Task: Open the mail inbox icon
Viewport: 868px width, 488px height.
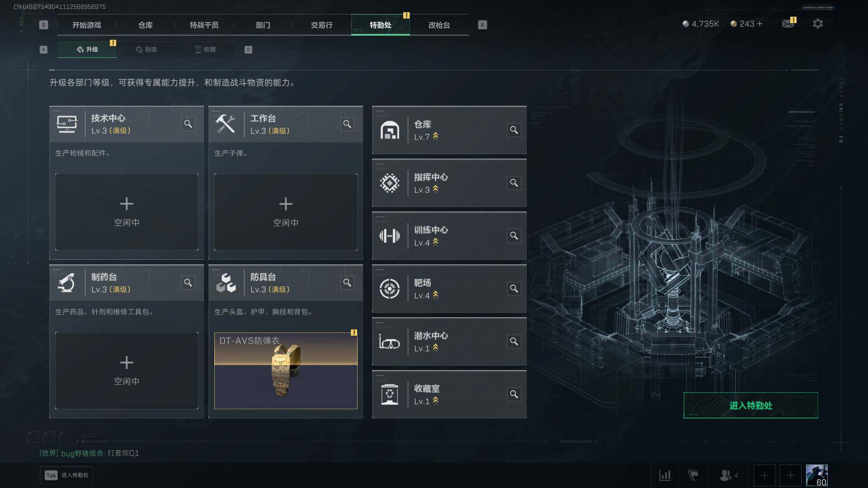Action: tap(788, 24)
